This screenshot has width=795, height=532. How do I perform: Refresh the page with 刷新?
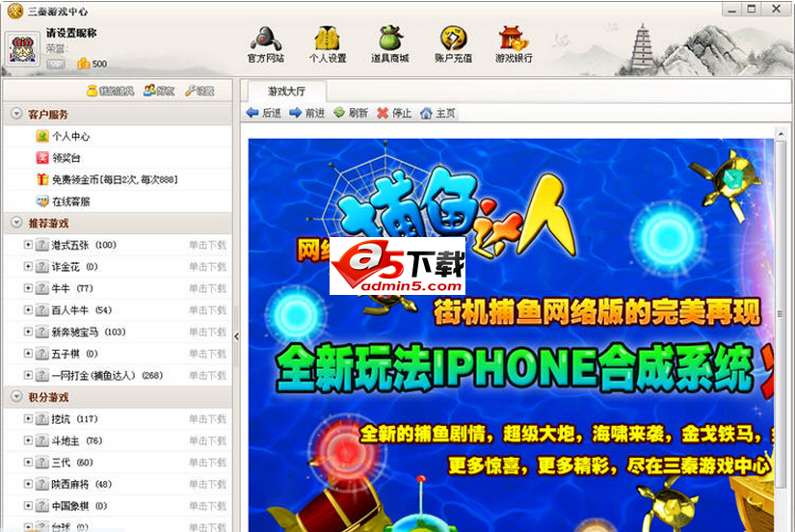point(351,113)
